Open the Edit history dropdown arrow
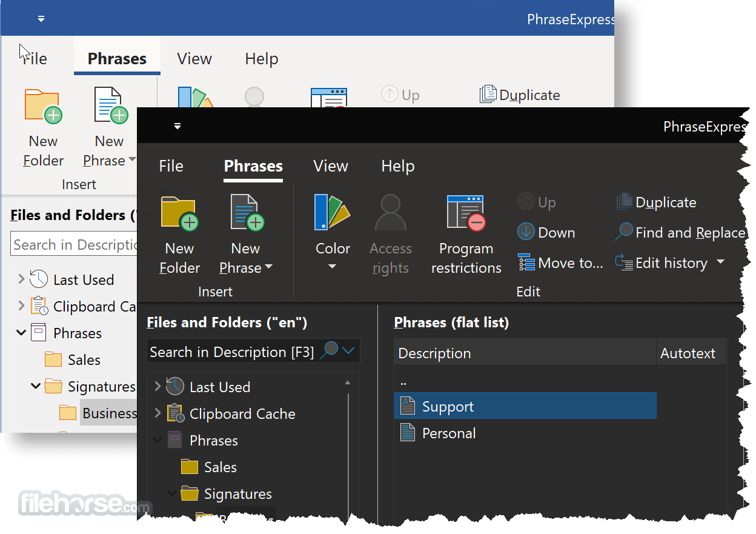 (720, 262)
